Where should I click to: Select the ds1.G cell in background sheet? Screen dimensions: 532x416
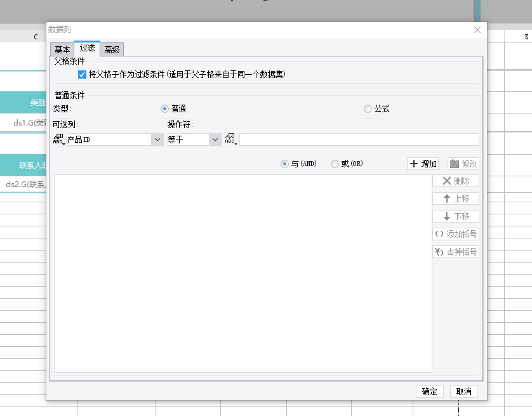[x=23, y=123]
